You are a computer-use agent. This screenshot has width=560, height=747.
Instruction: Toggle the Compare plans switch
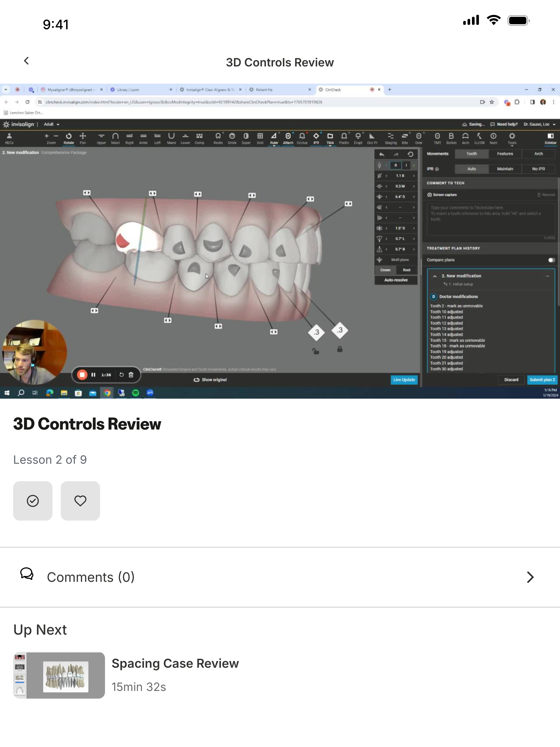tap(551, 260)
